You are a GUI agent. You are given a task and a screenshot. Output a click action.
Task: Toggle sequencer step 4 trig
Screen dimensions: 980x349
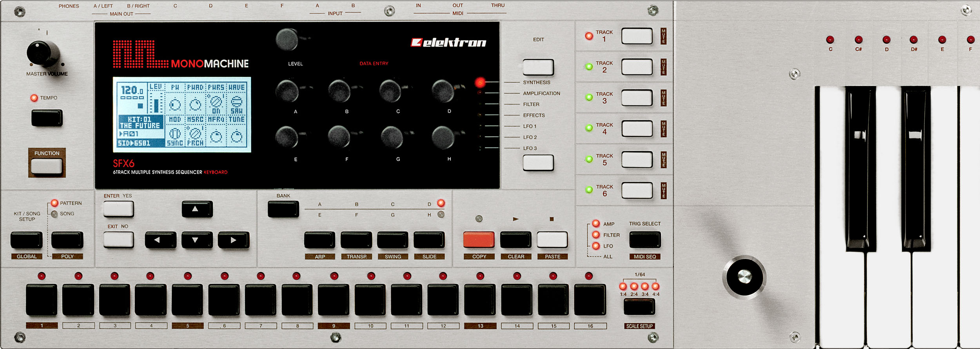coord(151,300)
